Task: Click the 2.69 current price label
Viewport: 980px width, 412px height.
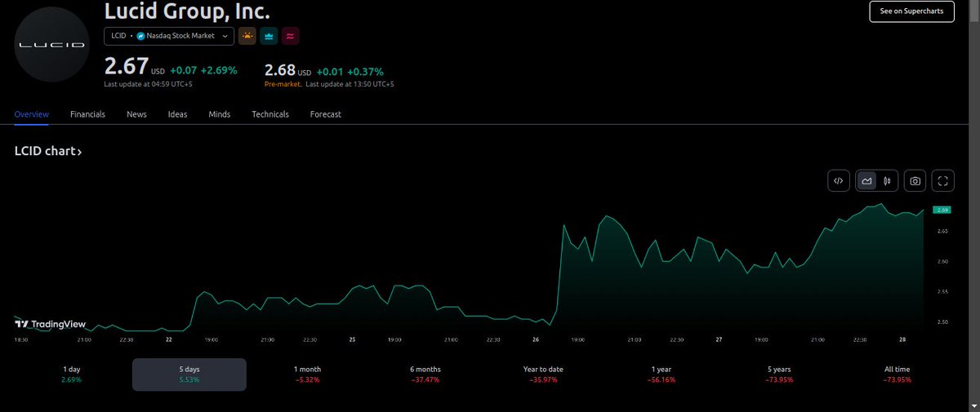Action: point(943,210)
